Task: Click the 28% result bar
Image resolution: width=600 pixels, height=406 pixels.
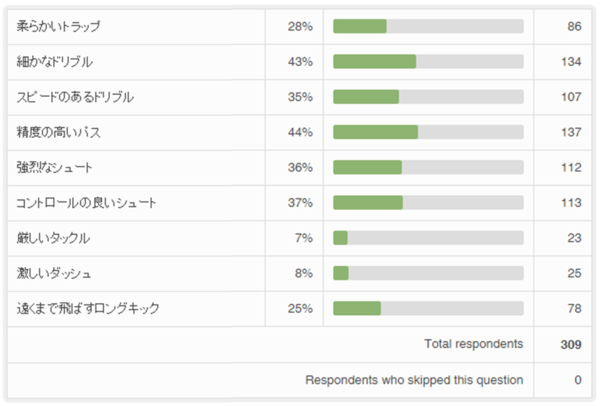Action: click(x=428, y=26)
